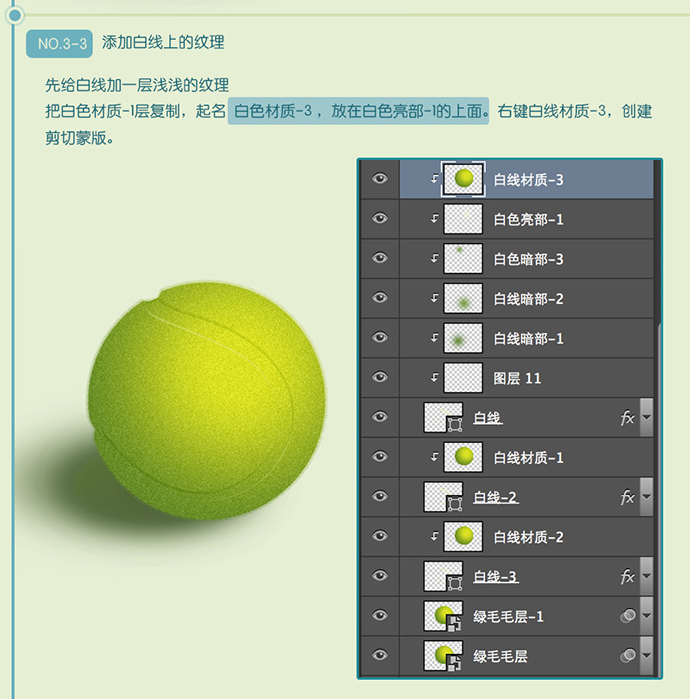Click the fx icon on 白线-3 layer
The image size is (690, 699).
click(x=627, y=577)
